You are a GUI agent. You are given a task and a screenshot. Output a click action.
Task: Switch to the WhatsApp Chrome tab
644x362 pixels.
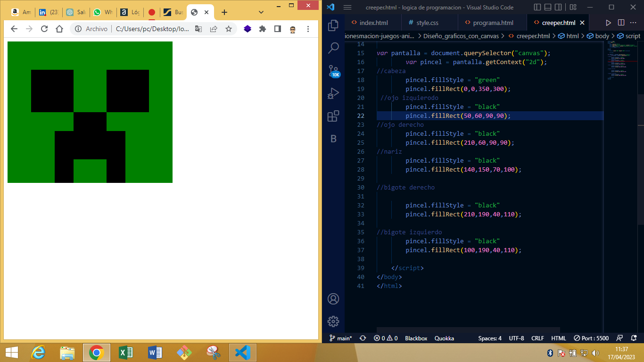point(103,12)
